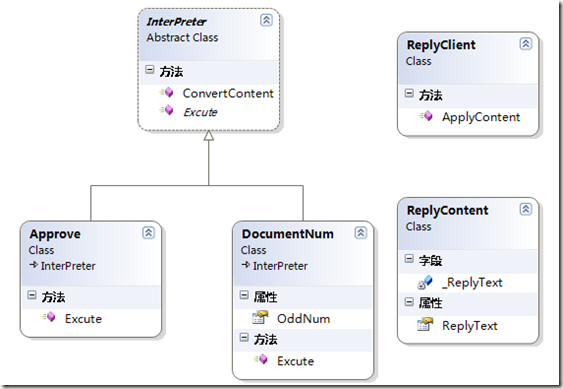The image size is (563, 389).
Task: Collapse the InterPreter class with chevron button
Action: [266, 20]
